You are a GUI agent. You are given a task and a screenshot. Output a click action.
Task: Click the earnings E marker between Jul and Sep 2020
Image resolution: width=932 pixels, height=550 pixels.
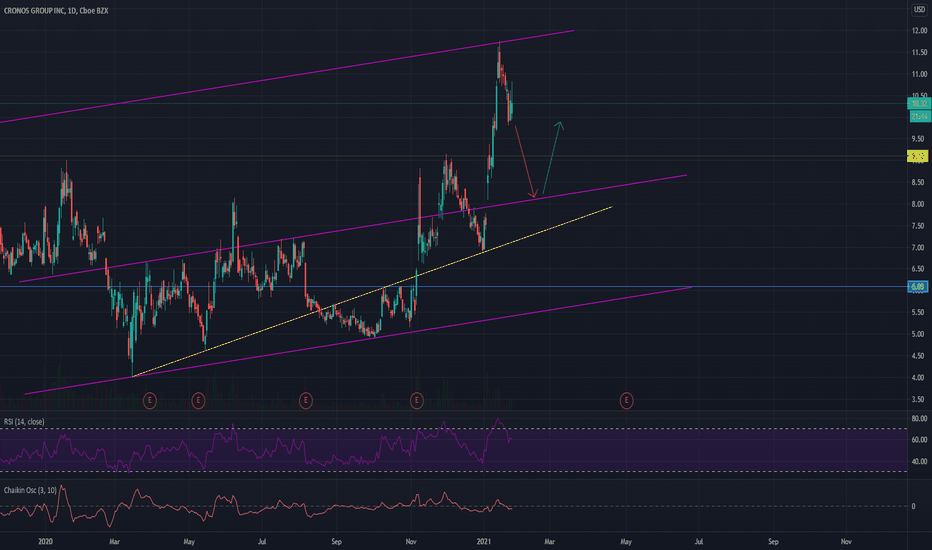click(x=306, y=401)
